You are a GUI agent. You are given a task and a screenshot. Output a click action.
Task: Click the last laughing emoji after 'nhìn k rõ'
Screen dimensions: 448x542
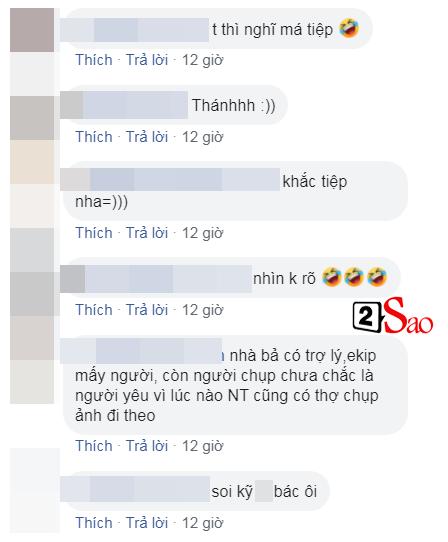point(376,277)
